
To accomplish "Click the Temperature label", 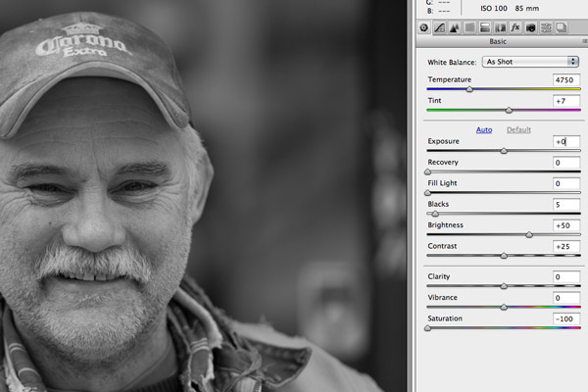I will 449,79.
